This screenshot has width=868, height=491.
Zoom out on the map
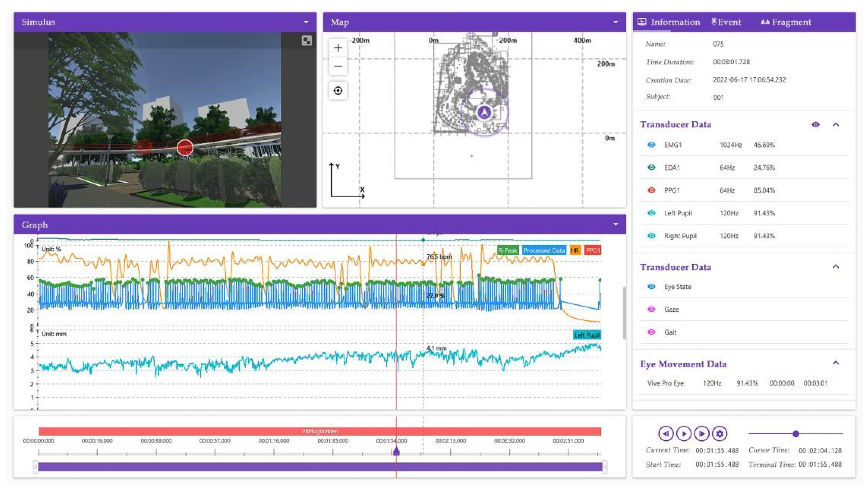(338, 66)
